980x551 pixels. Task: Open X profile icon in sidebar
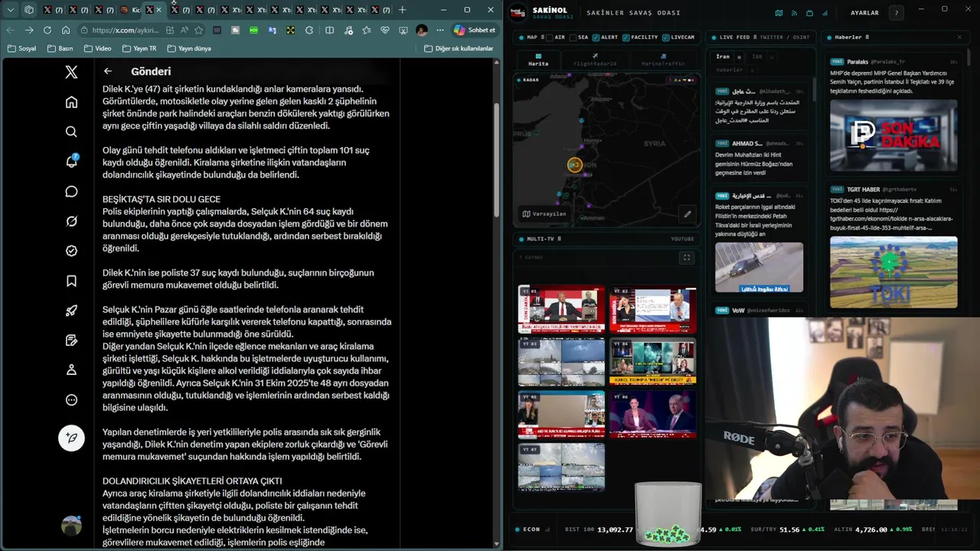71,370
